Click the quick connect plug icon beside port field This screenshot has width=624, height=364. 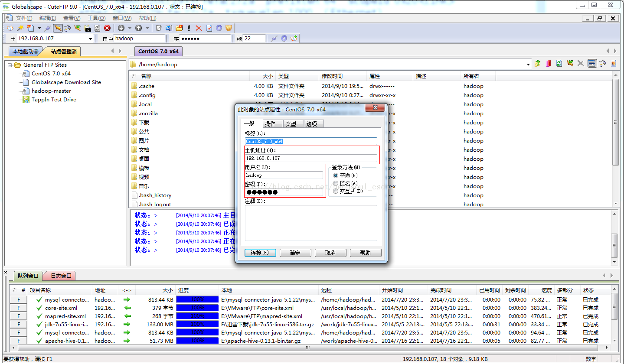coord(274,39)
